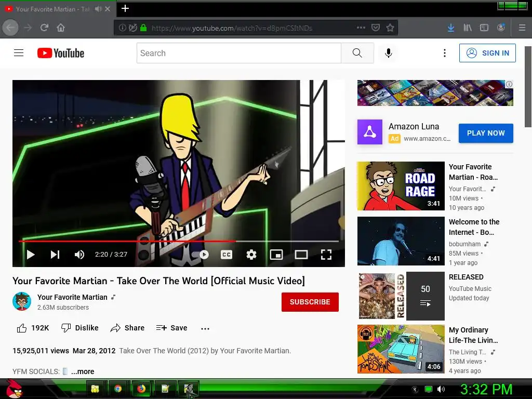Screen dimensions: 532x399
Task: Play the paused video
Action: (31, 255)
